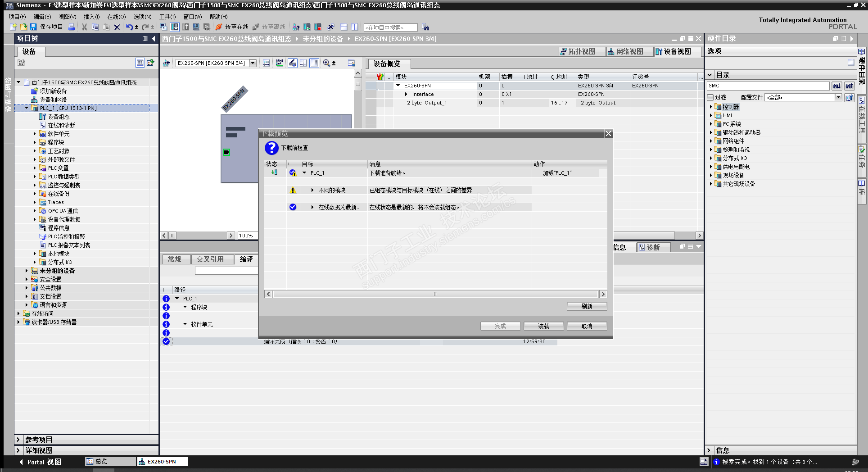
Task: Expand the 参考项目 panel
Action: pyautogui.click(x=18, y=440)
